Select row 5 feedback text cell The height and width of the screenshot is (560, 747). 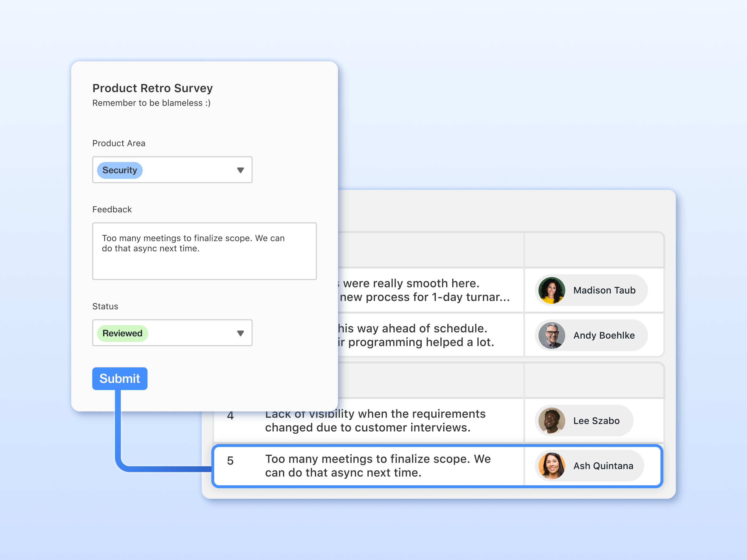[x=378, y=466]
